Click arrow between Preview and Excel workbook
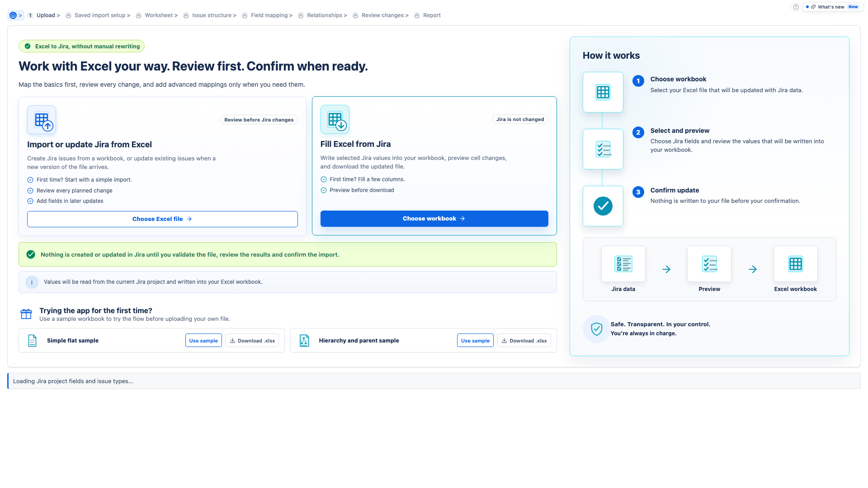 [x=753, y=269]
